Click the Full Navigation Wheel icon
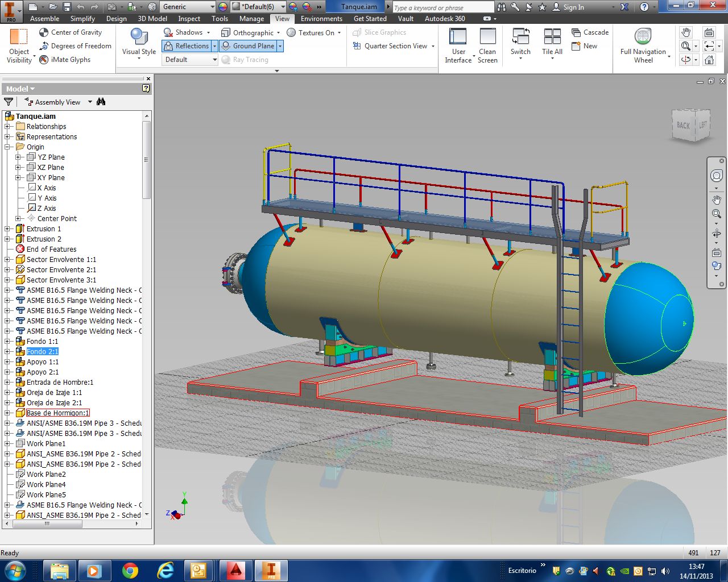 click(x=643, y=38)
